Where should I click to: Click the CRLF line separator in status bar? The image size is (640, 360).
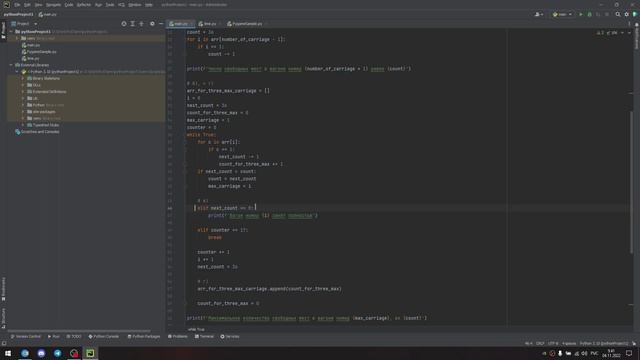tap(540, 344)
